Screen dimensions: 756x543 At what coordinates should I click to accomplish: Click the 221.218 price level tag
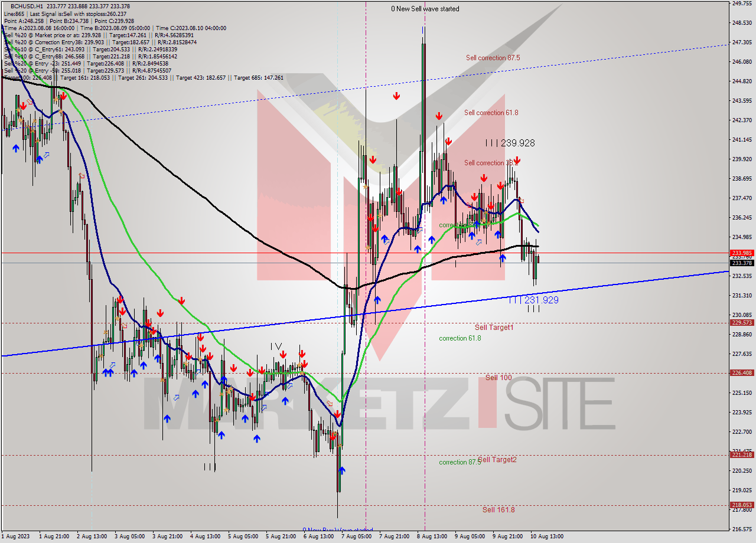(x=742, y=455)
